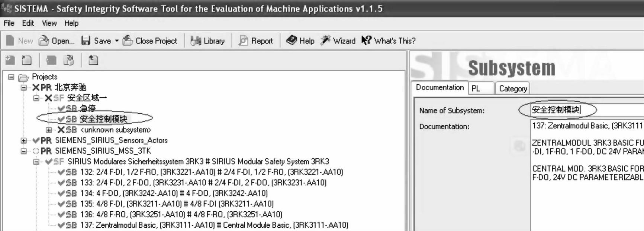Click the copy-element icon above the tree
Screen dimensions: 644x231
(x=51, y=60)
